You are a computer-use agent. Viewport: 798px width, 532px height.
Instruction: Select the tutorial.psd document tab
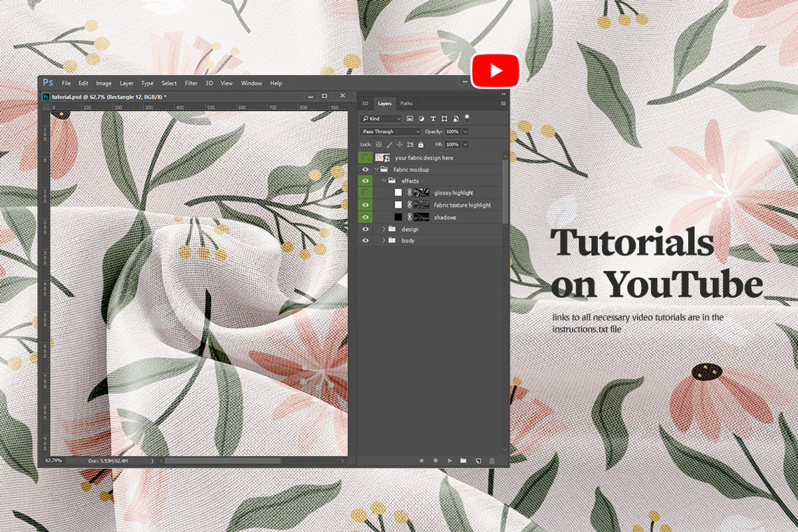click(104, 96)
